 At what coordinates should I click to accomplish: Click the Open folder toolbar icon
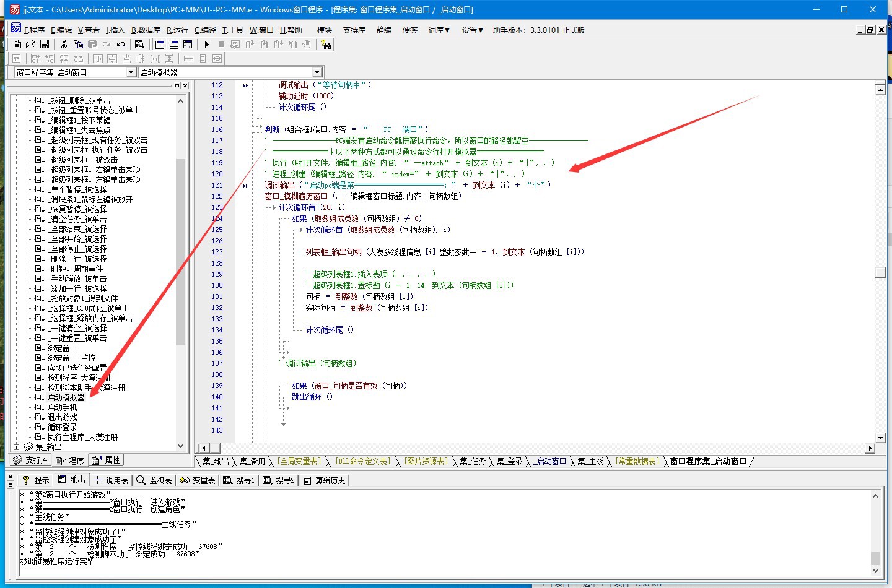click(x=30, y=44)
